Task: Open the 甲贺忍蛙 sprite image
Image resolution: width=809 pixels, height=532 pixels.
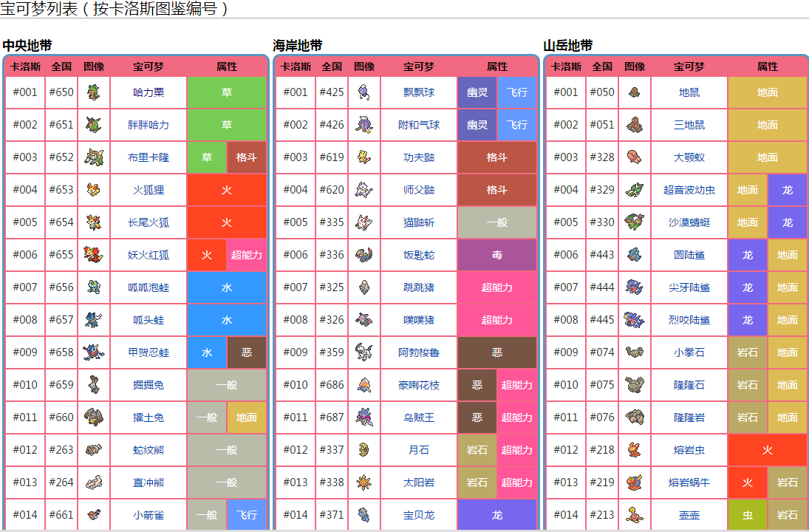Action: pyautogui.click(x=93, y=352)
